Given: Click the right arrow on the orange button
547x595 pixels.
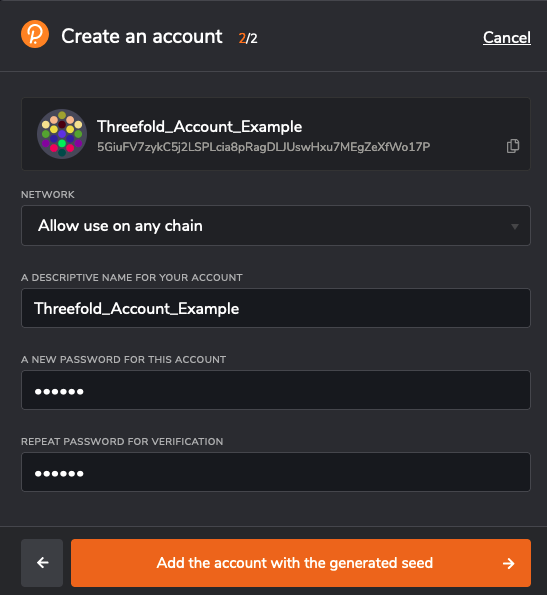Looking at the screenshot, I should tap(508, 564).
